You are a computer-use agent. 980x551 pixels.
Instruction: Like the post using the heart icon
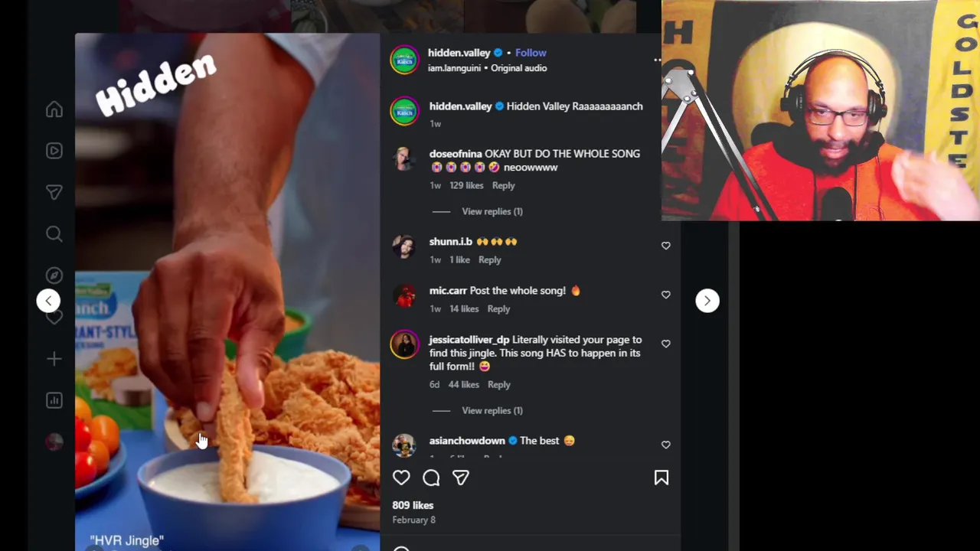[x=401, y=478]
